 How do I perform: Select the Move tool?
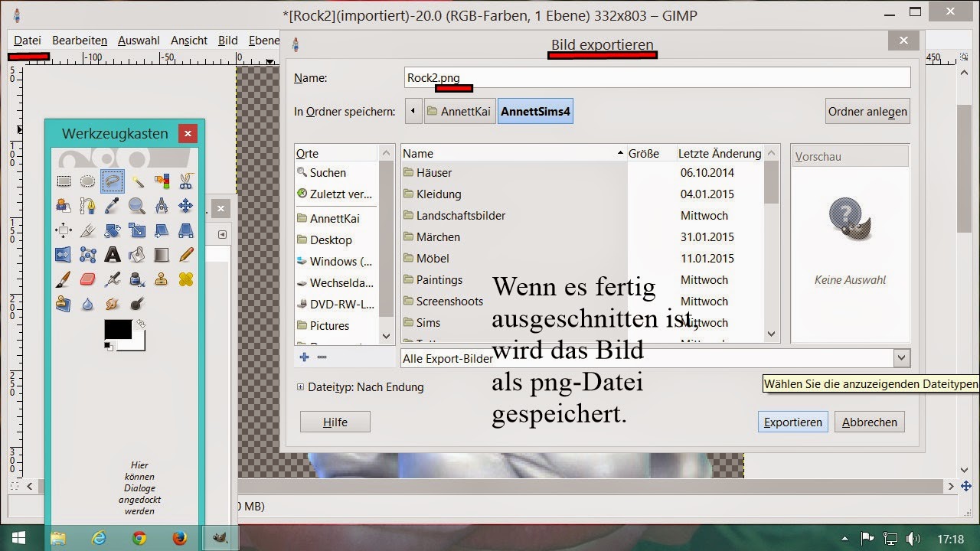[x=186, y=206]
